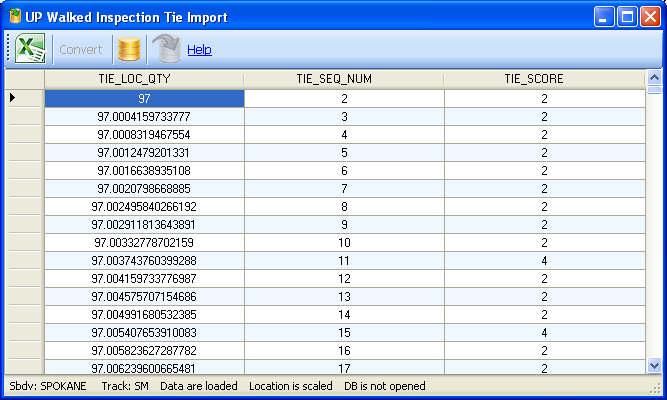Click the toolbar drag grip handle
Screen dimensions: 667x400
point(9,49)
